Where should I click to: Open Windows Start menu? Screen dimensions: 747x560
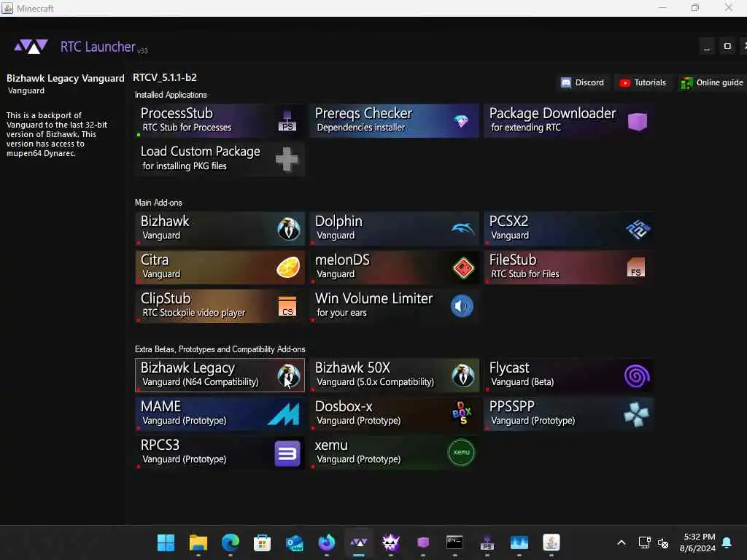pyautogui.click(x=166, y=542)
